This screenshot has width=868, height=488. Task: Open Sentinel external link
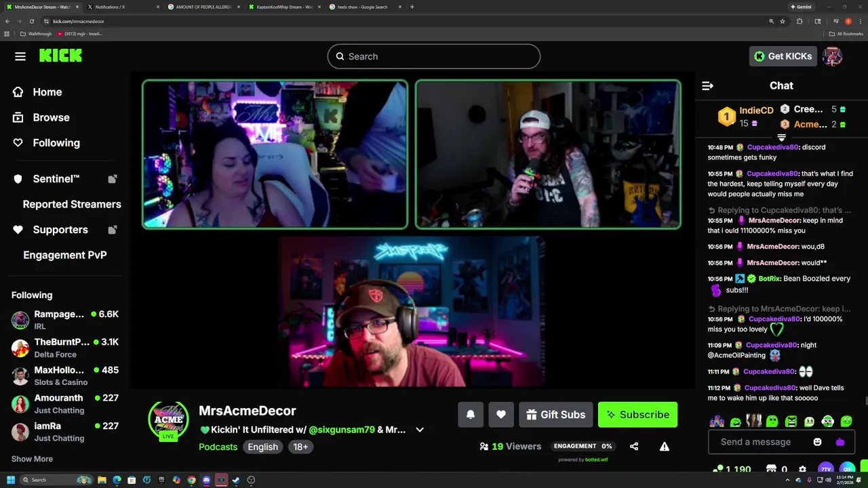pyautogui.click(x=65, y=179)
